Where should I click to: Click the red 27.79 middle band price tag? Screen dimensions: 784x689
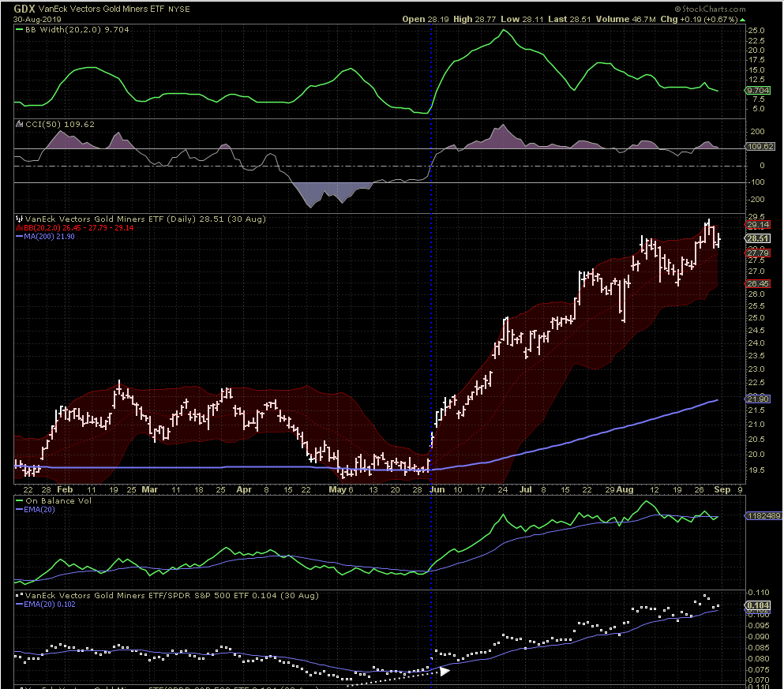pos(758,253)
